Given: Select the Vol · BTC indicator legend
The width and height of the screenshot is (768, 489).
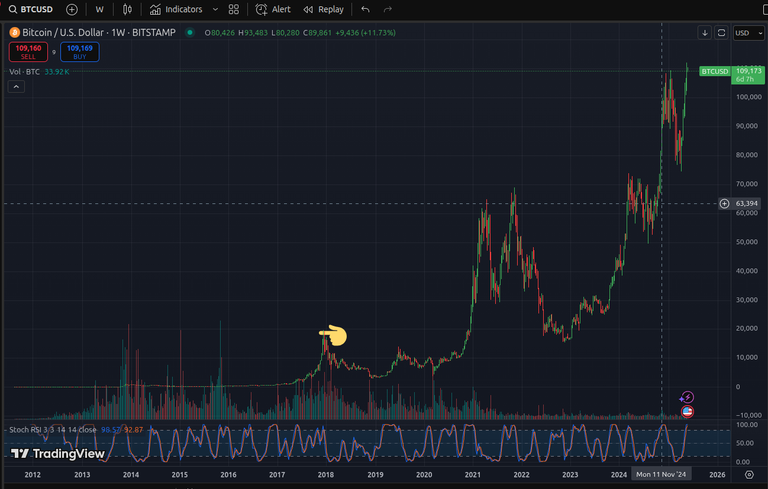Looking at the screenshot, I should 24,72.
